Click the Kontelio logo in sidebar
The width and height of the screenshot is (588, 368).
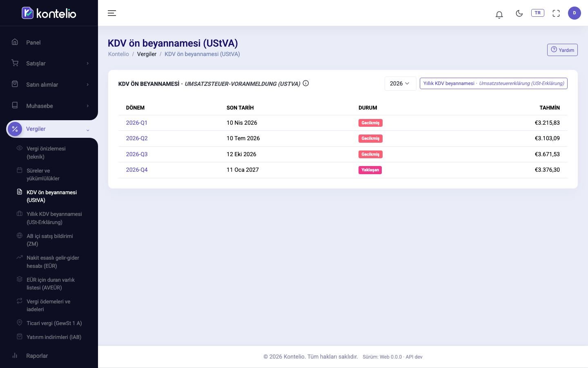49,13
